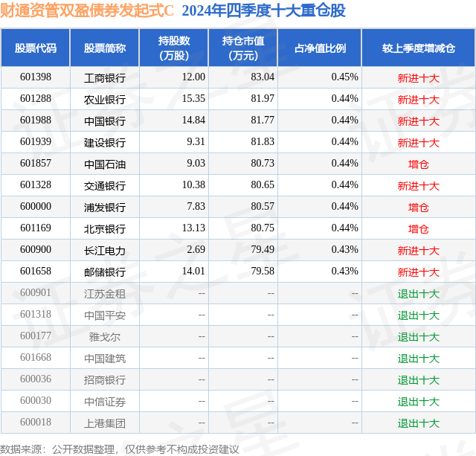This screenshot has height=456, width=476.
Task: Click the 中国平安 退出十大 label
Action: click(419, 315)
